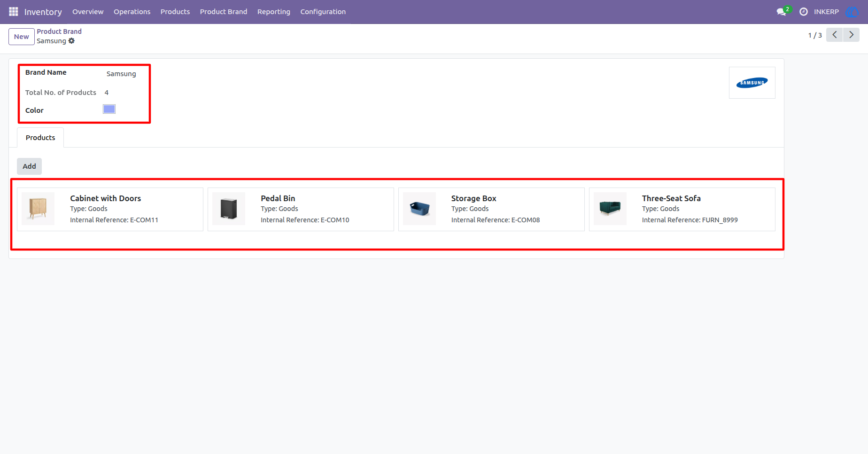
Task: Click the Internal Reference E-COM11 text
Action: pos(114,220)
